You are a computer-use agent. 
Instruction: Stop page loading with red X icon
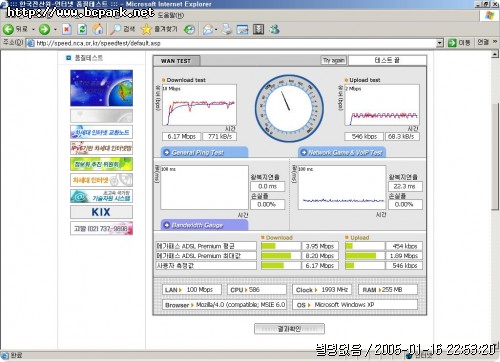[x=67, y=29]
